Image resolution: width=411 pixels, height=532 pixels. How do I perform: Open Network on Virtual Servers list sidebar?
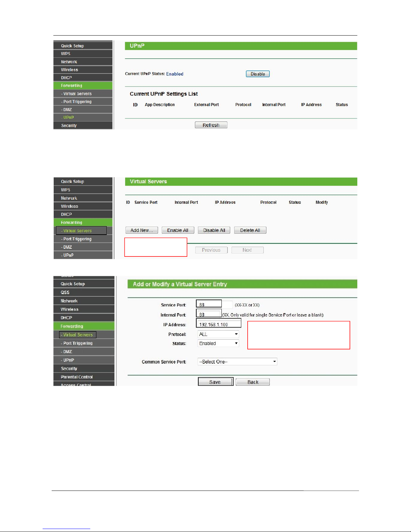pyautogui.click(x=83, y=198)
